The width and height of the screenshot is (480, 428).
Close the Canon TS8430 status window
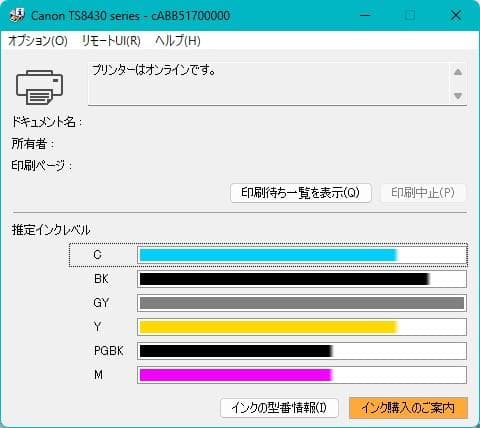[456, 15]
